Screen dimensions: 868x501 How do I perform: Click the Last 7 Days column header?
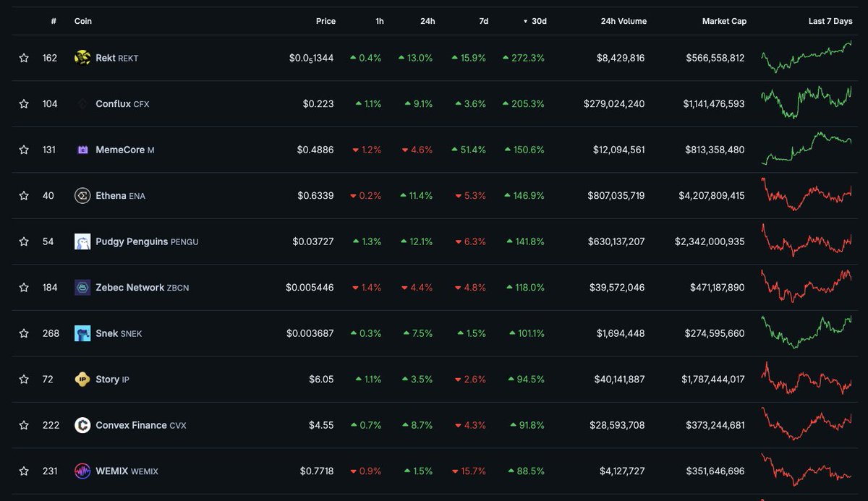click(830, 21)
